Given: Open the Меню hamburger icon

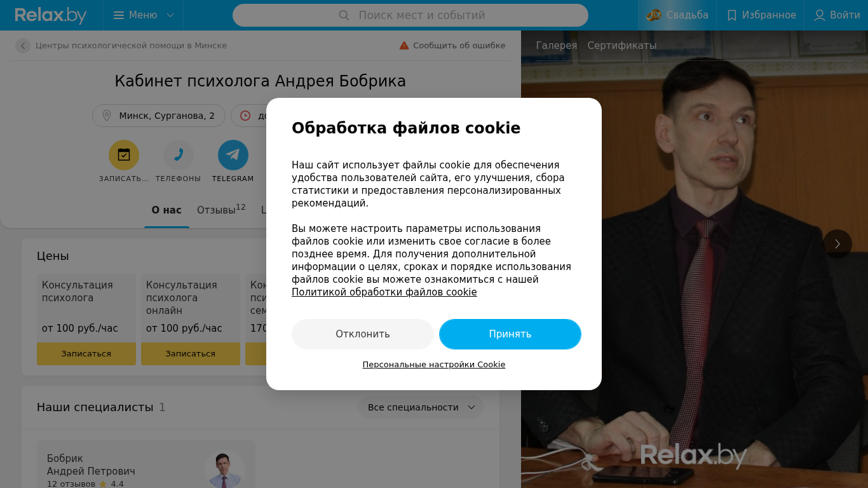Looking at the screenshot, I should [119, 15].
